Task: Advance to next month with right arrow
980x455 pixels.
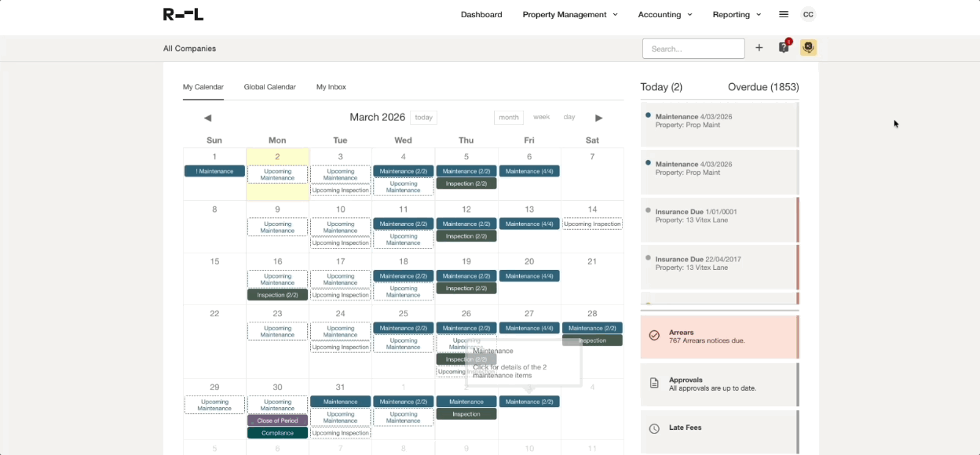Action: point(598,118)
